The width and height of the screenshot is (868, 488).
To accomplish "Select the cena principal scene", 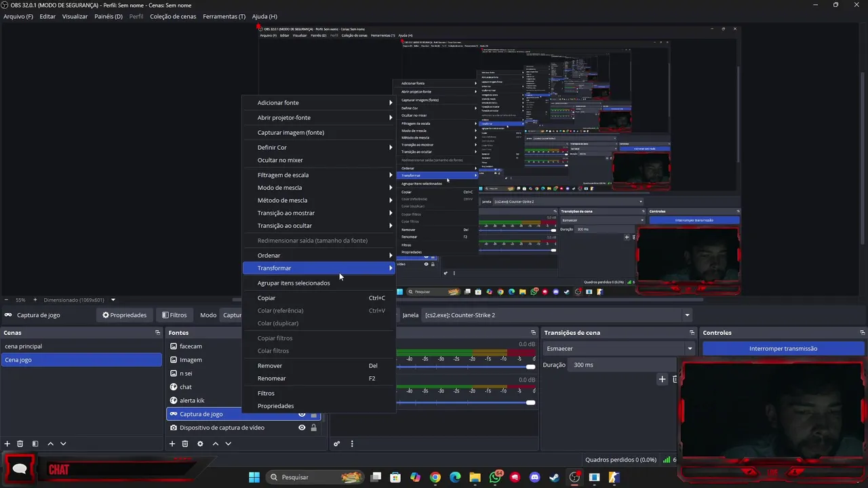I will tap(81, 346).
